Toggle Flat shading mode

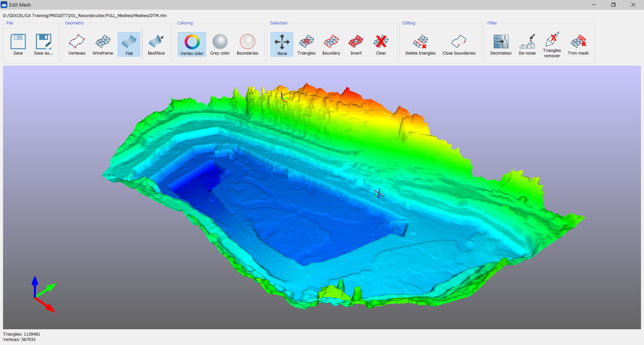129,44
